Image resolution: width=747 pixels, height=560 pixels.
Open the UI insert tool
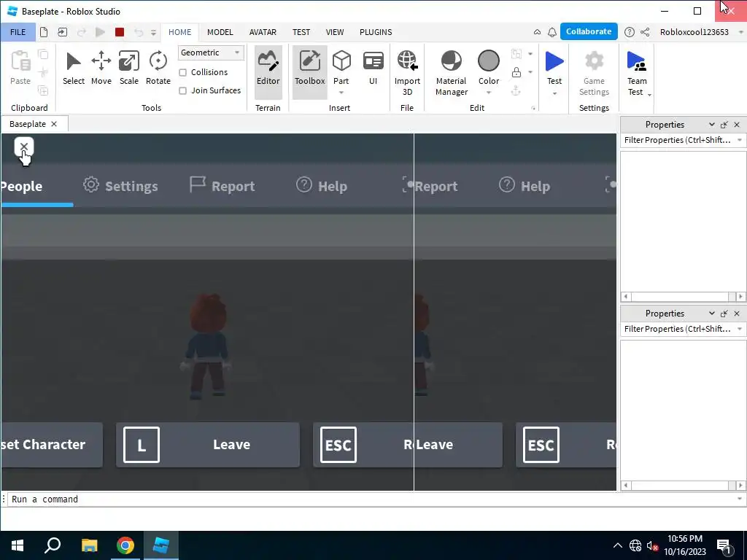(x=373, y=69)
